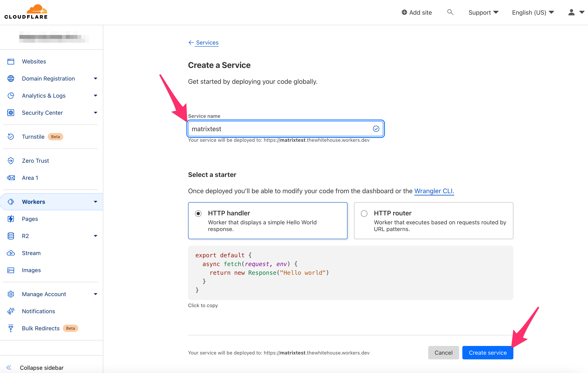Go to Pages in sidebar
The image size is (588, 373).
point(30,219)
